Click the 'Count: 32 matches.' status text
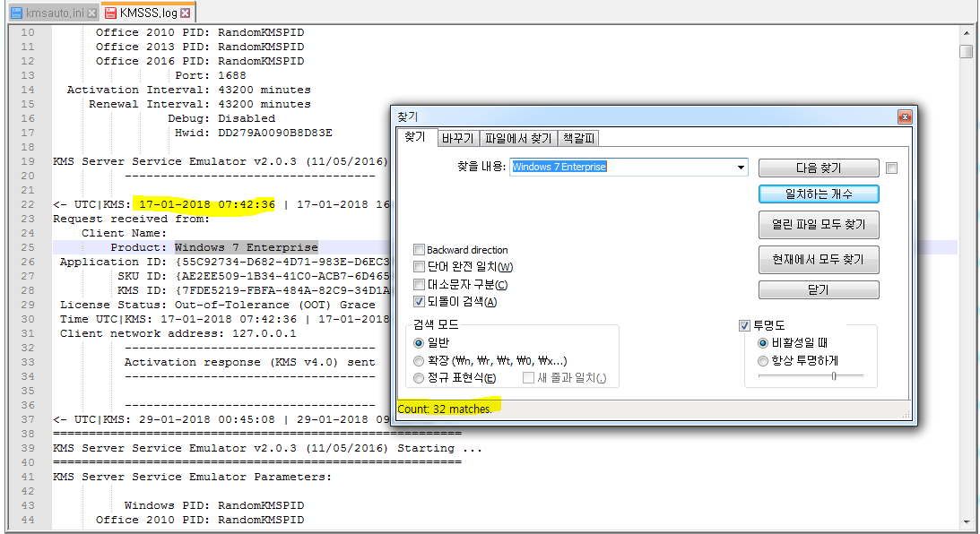This screenshot has width=980, height=534. (x=445, y=409)
